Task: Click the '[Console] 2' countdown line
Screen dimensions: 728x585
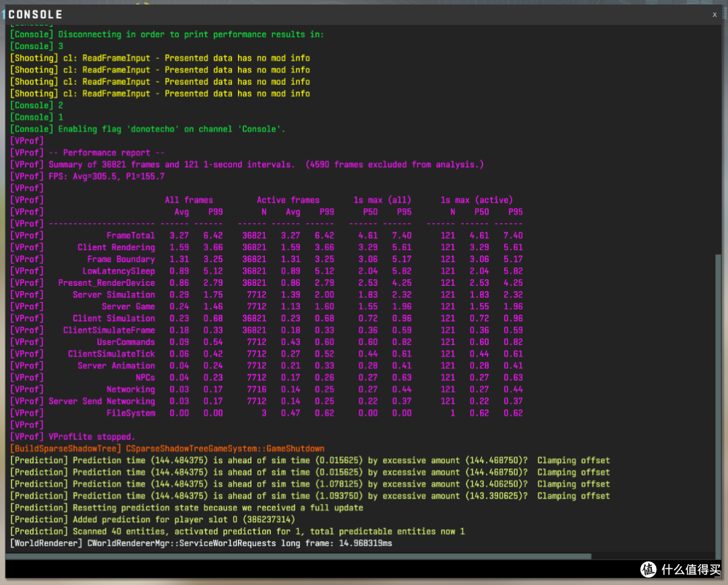Action: (36, 105)
